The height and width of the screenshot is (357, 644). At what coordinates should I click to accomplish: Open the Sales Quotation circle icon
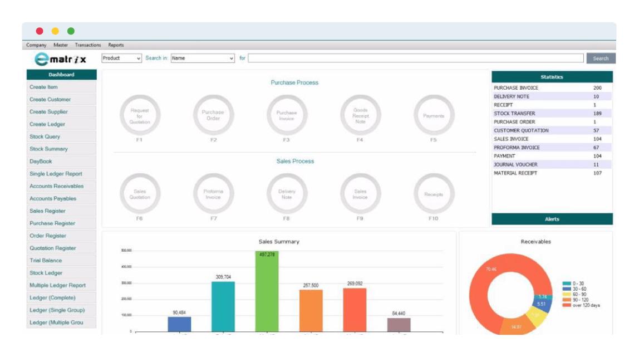[x=140, y=194]
